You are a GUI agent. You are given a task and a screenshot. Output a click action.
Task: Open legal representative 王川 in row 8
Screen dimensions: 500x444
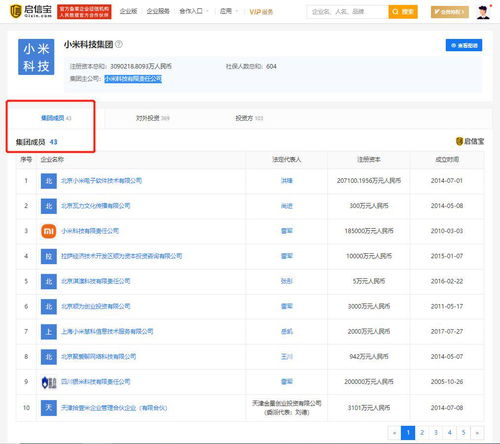[287, 357]
